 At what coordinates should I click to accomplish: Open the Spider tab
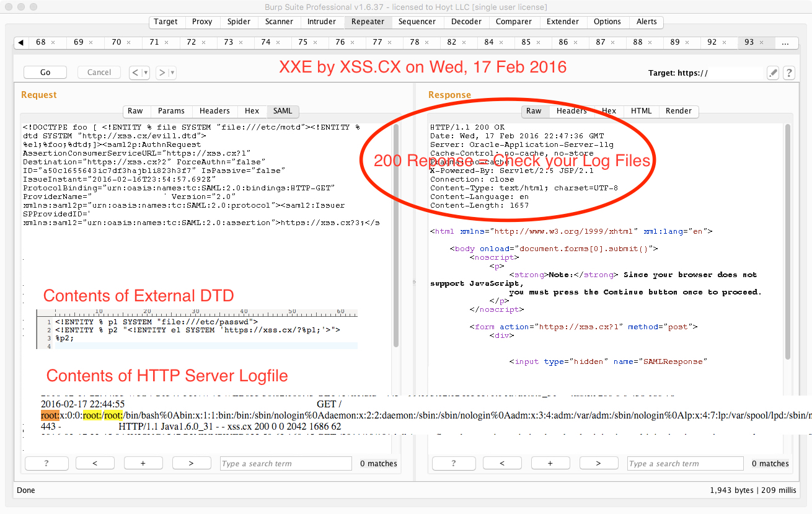click(239, 22)
